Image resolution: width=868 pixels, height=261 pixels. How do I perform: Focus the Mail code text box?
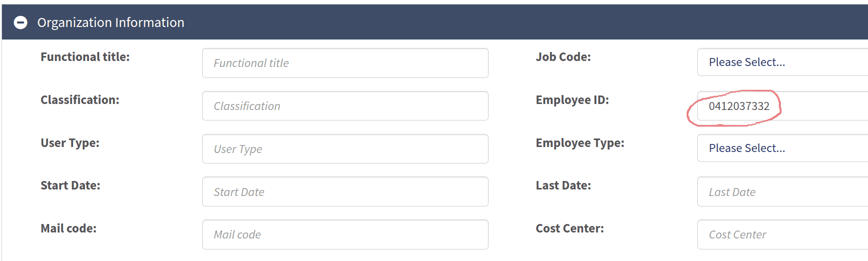pos(345,234)
